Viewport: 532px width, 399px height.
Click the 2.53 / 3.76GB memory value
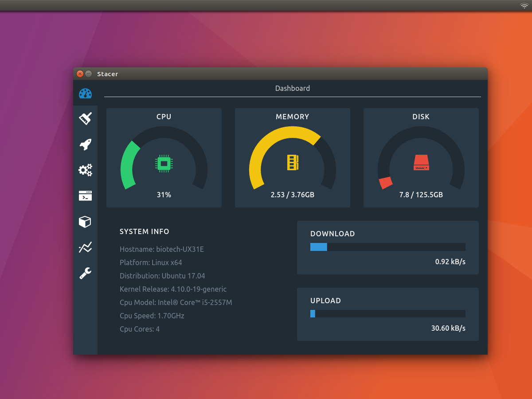(293, 195)
